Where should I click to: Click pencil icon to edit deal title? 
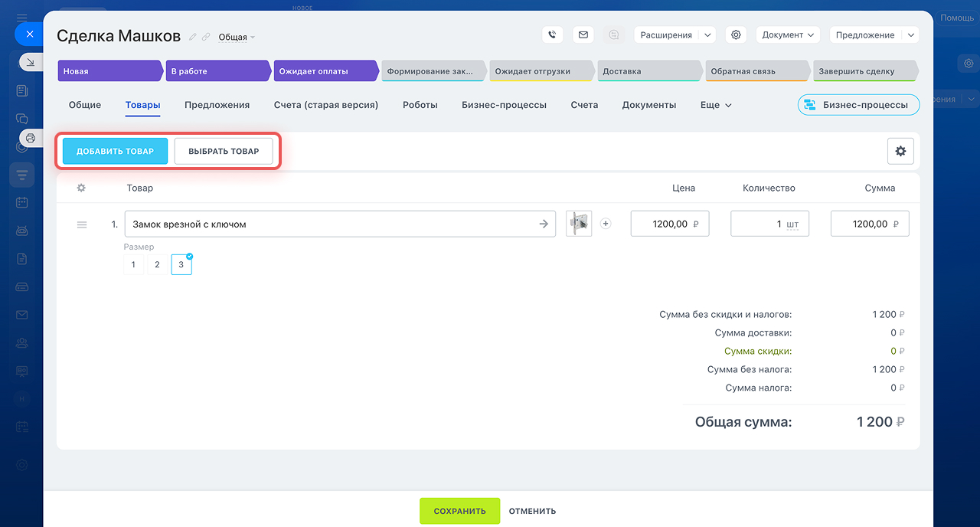(193, 37)
